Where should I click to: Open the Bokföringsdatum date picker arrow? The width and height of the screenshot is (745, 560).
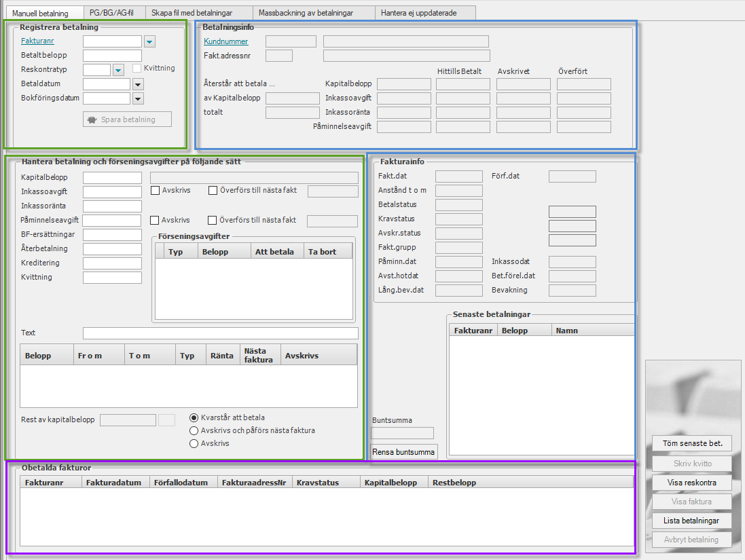coord(138,99)
